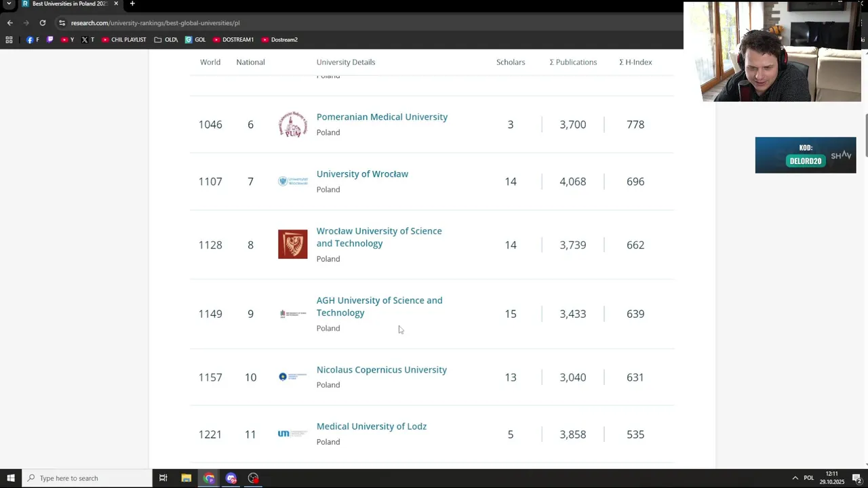Open Task View in the taskbar
Image resolution: width=868 pixels, height=488 pixels.
[163, 478]
